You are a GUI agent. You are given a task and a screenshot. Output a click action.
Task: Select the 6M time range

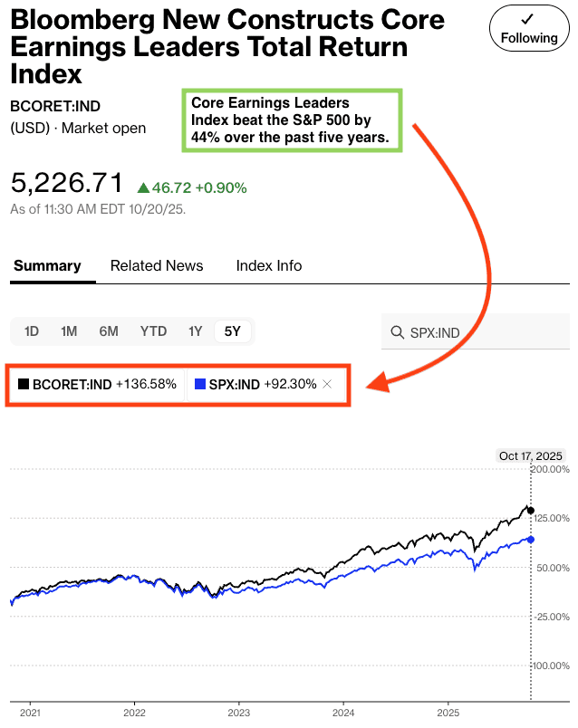[109, 331]
